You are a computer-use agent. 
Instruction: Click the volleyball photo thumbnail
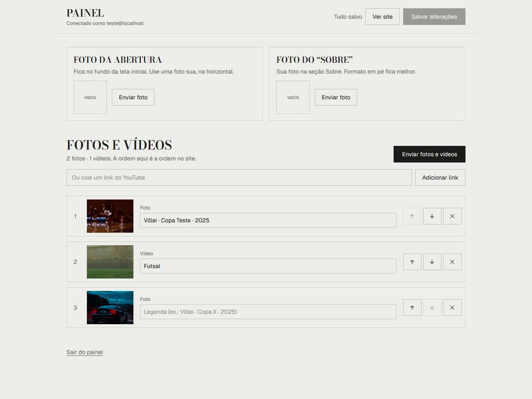point(110,216)
